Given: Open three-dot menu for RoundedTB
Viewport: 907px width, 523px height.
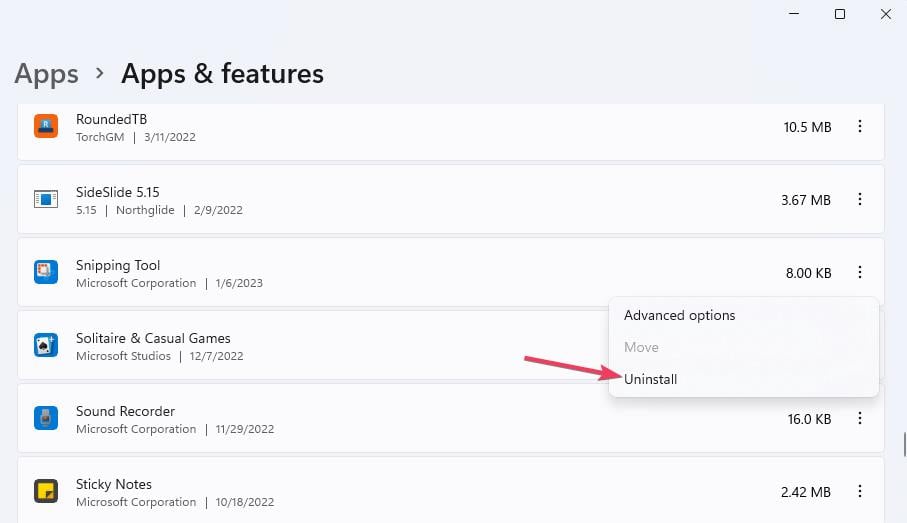Looking at the screenshot, I should click(x=860, y=126).
